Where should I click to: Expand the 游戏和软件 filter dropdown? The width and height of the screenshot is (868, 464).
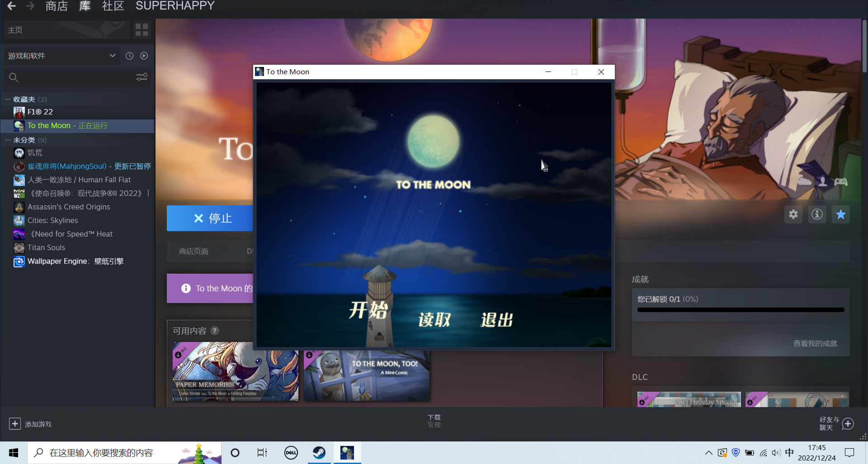point(61,56)
